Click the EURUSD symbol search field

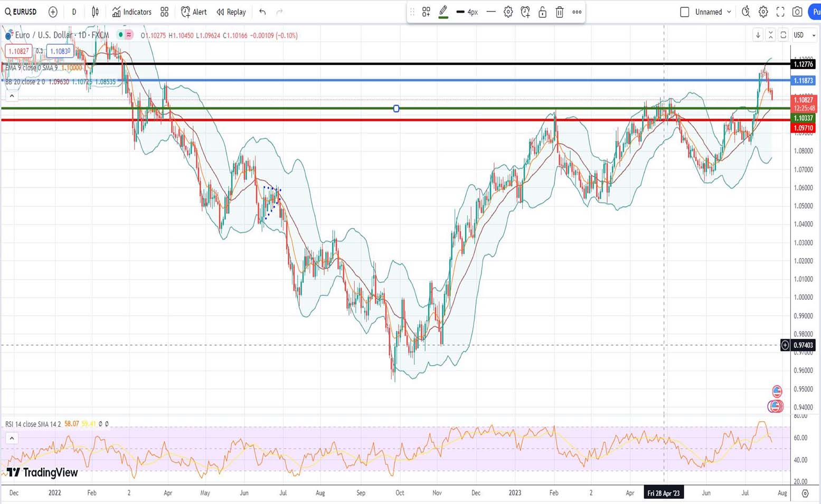(x=21, y=12)
